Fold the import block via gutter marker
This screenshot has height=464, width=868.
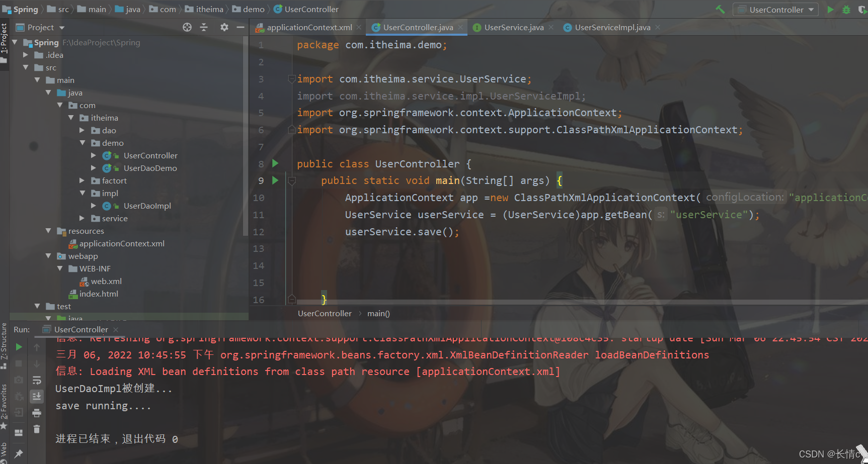point(291,79)
